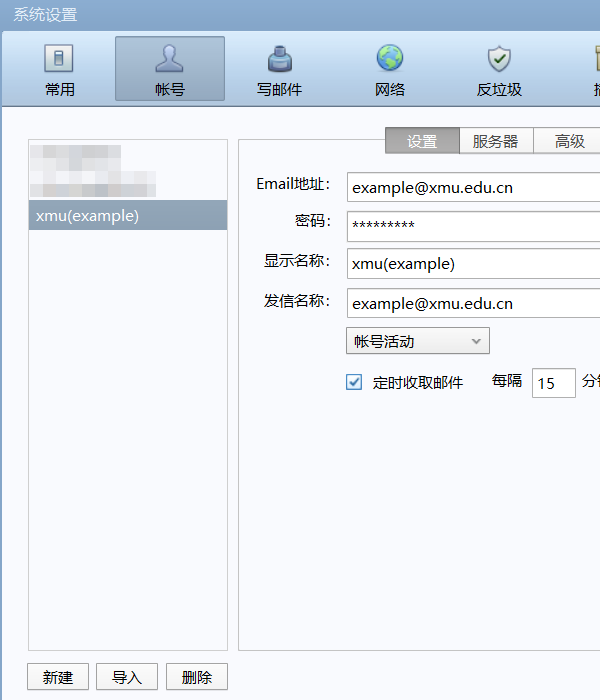Open the 反垃圾 anti-spam shield icon
600x700 pixels.
499,69
